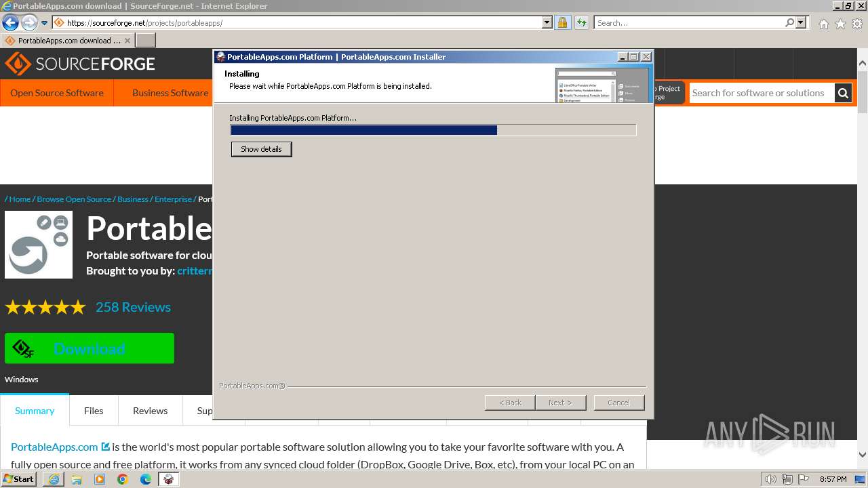Click the SourceForge software search field
Screen dimensions: 868x488
click(762, 93)
